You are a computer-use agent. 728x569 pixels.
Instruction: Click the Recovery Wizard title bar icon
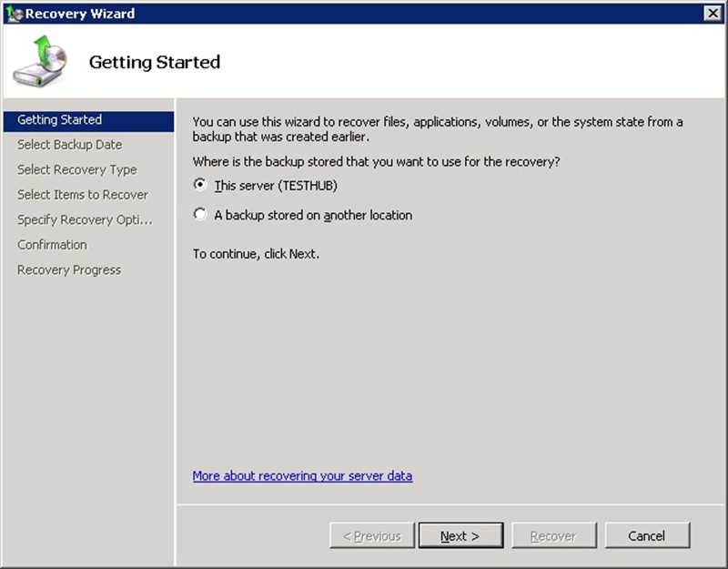tap(14, 14)
